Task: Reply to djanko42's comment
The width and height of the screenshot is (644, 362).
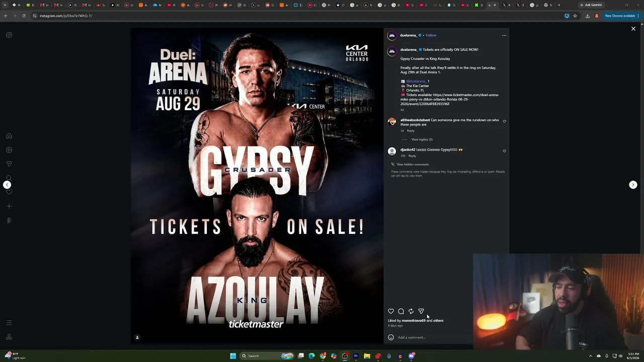Action: click(412, 156)
